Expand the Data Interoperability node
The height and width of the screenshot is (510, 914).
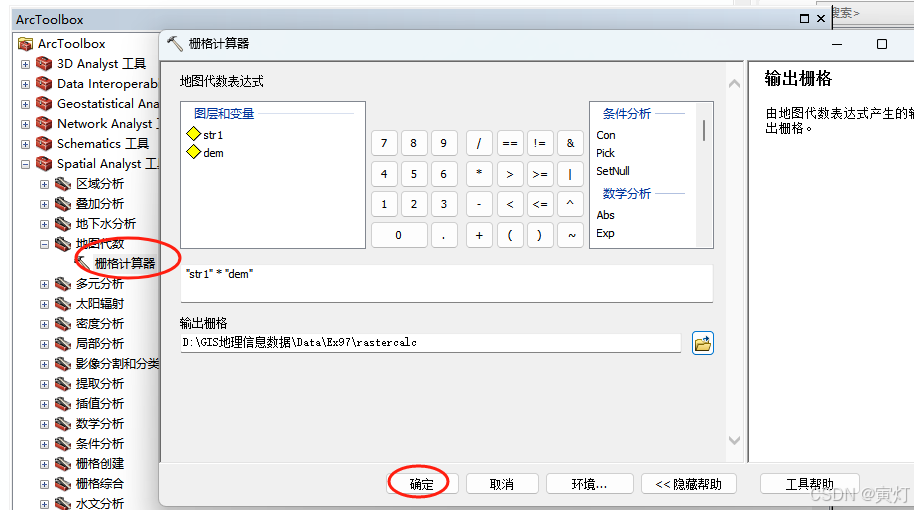25,84
